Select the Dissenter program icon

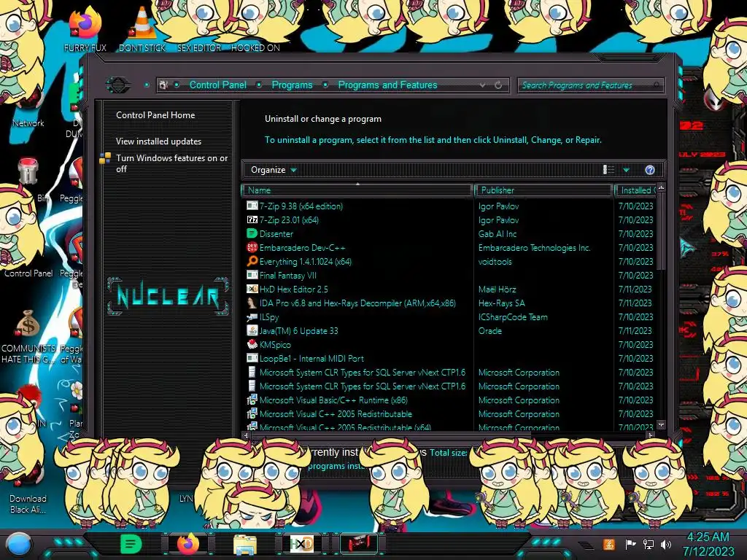point(252,233)
